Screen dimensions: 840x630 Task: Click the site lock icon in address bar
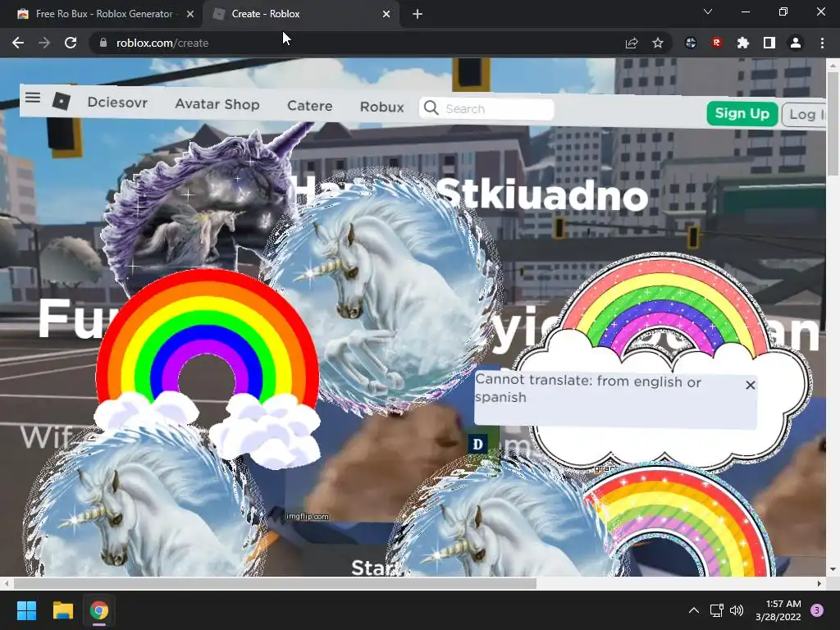tap(103, 43)
